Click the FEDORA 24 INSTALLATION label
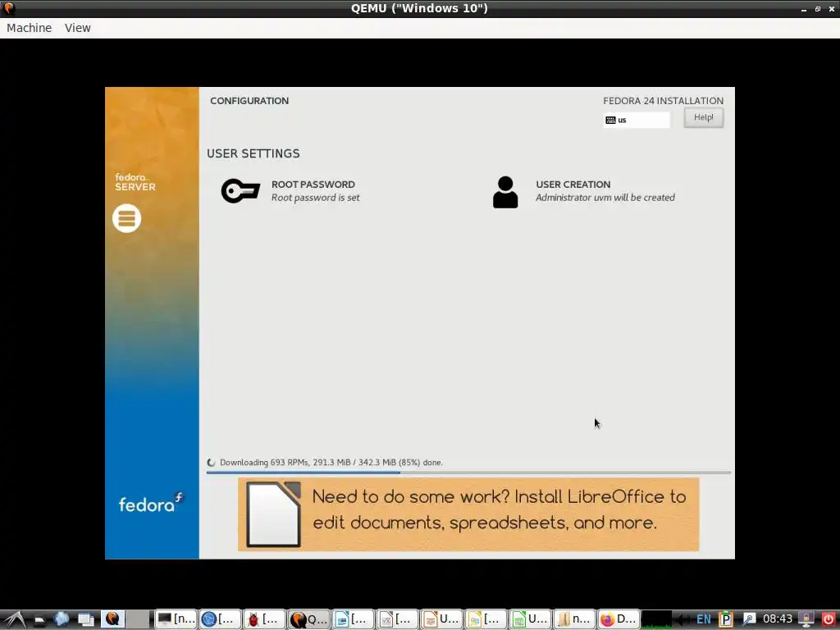840x630 pixels. 663,101
